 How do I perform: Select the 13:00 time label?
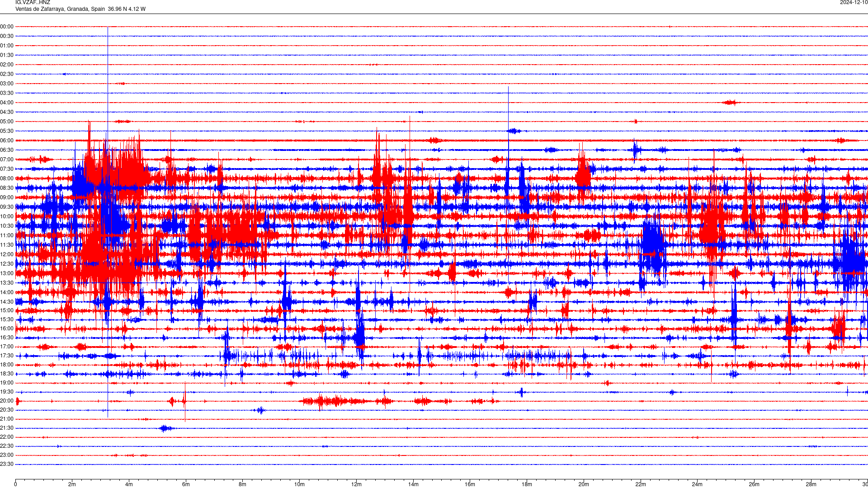point(7,273)
